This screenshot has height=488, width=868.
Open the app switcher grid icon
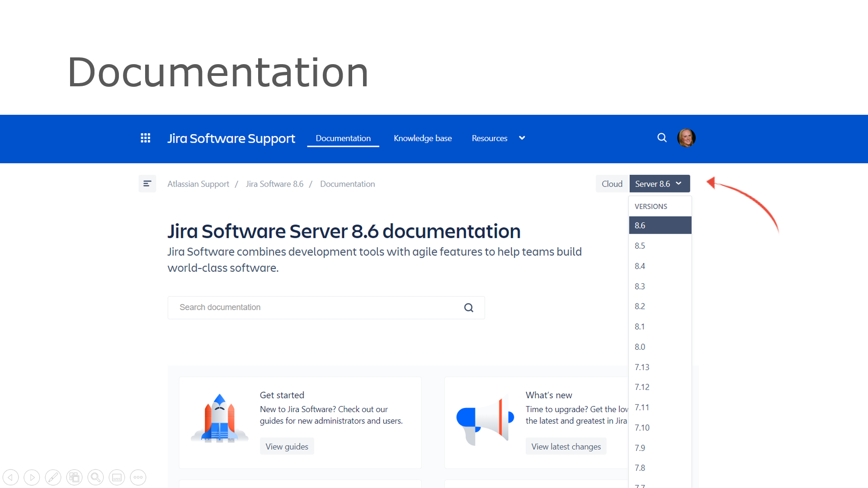click(145, 138)
